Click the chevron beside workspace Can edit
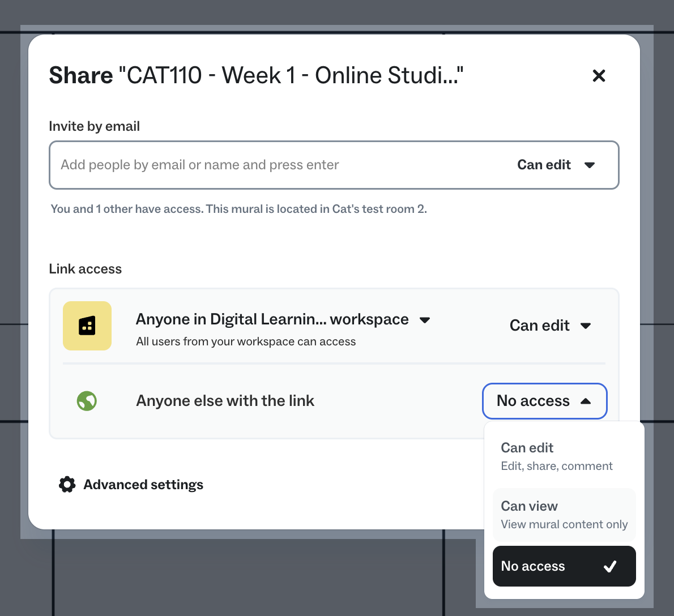The height and width of the screenshot is (616, 674). click(x=587, y=326)
